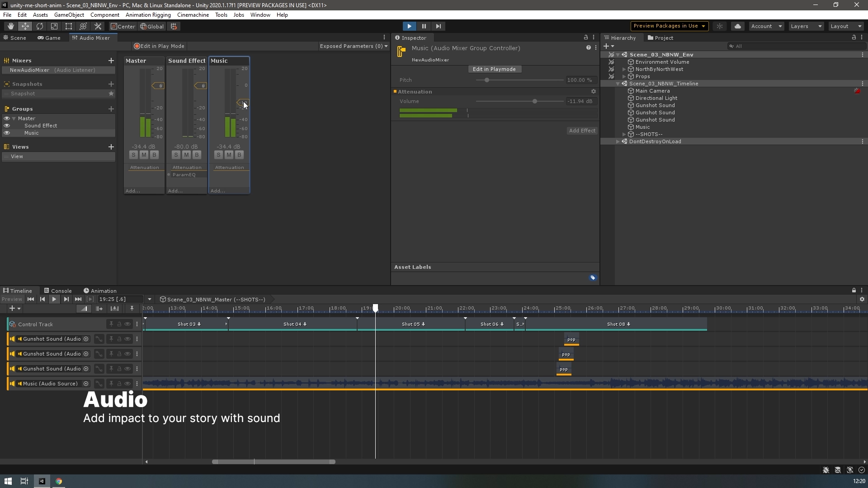Select the Hand tool in toolbar
Screen dimensions: 868x488
click(x=10, y=26)
